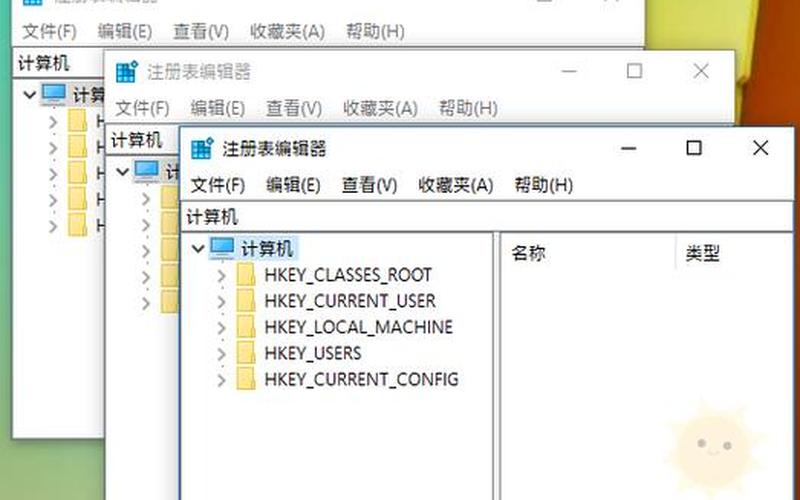Open 文件(F) menu in the back window
This screenshot has width=800, height=500.
pyautogui.click(x=49, y=32)
